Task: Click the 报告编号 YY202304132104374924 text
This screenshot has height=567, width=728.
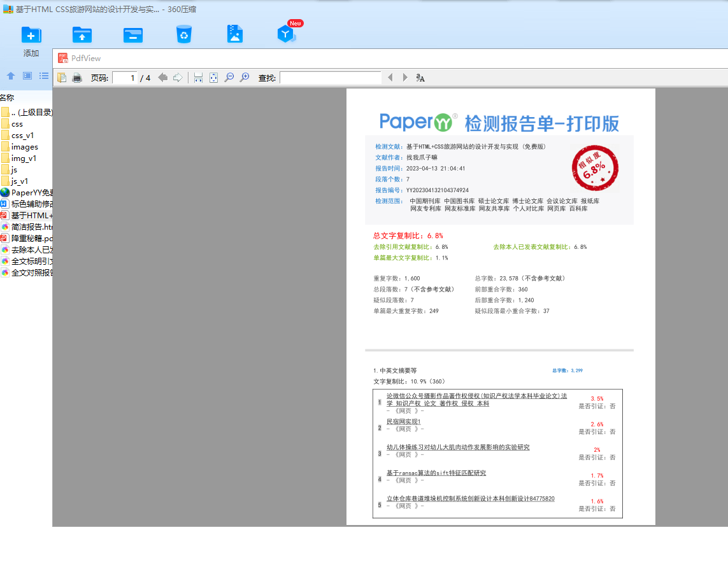Action: (422, 190)
